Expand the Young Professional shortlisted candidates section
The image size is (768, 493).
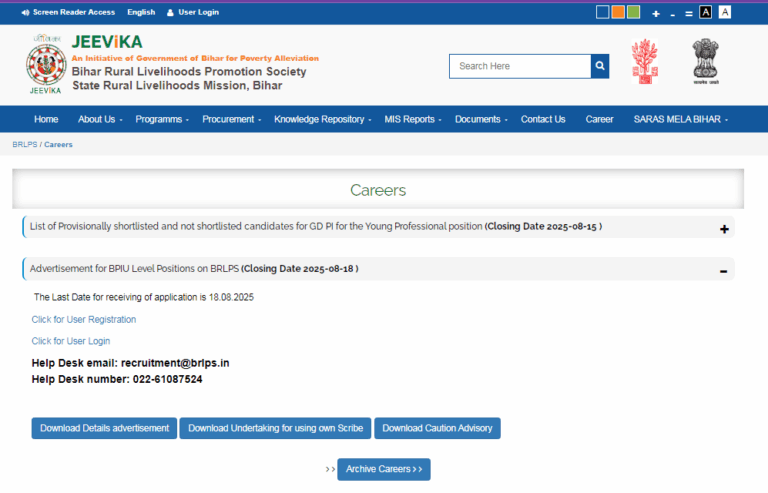[x=724, y=229]
